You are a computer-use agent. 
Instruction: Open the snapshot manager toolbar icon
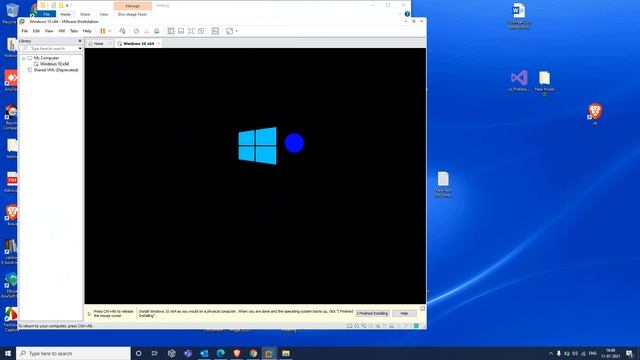(157, 31)
